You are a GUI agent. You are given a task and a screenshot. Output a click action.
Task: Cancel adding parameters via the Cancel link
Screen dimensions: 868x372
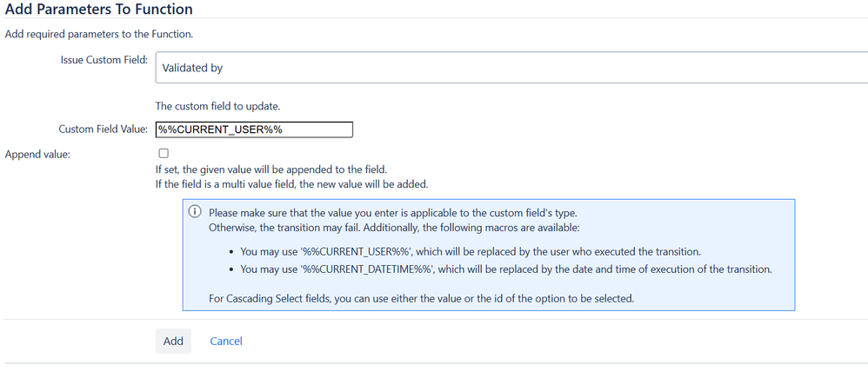tap(226, 341)
